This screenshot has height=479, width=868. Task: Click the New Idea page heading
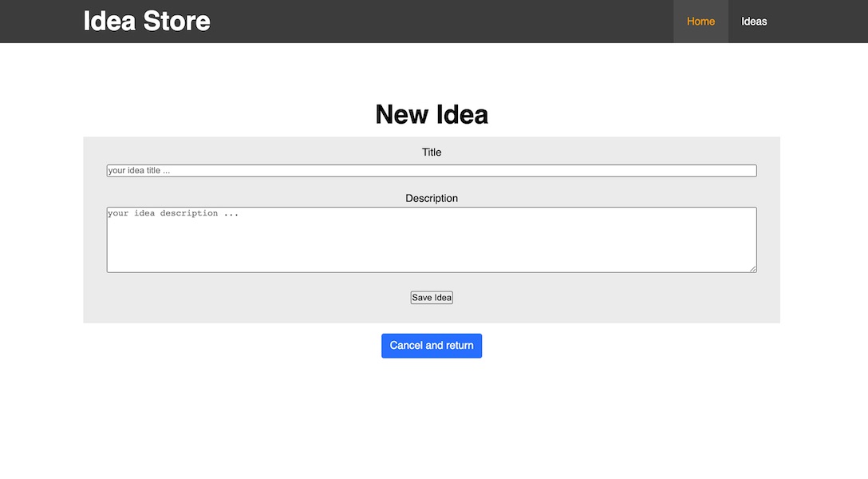431,114
